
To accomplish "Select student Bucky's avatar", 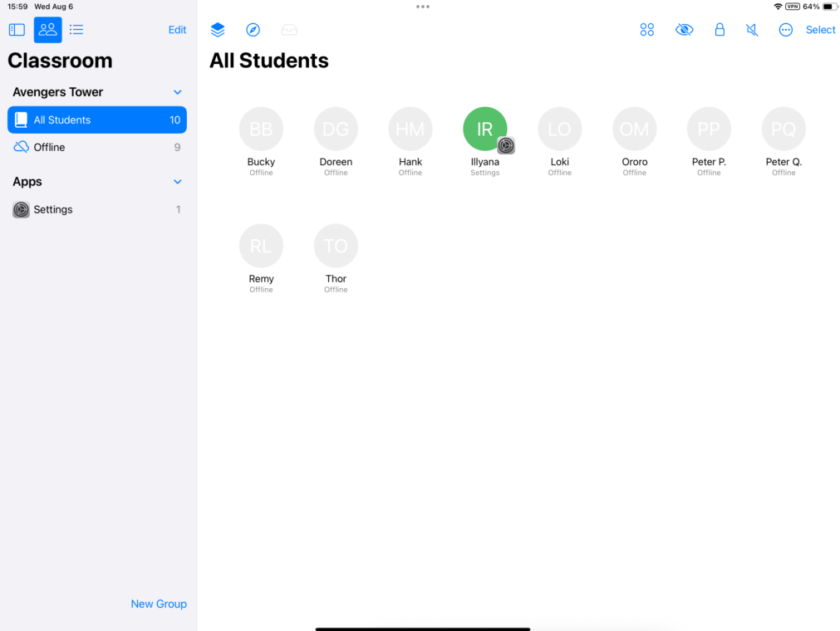I will pos(261,129).
